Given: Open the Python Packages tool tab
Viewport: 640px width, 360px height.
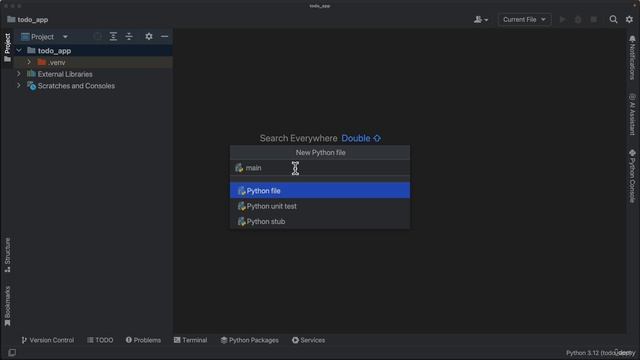Looking at the screenshot, I should [x=249, y=340].
